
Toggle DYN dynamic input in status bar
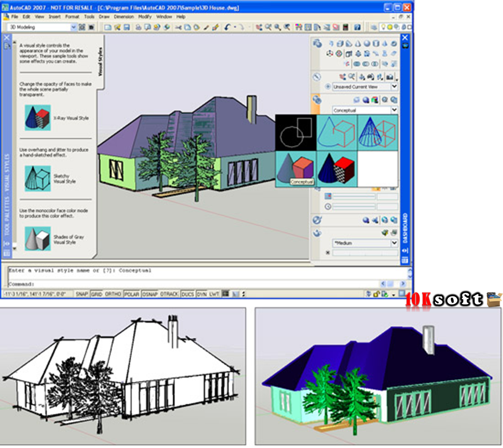(202, 294)
